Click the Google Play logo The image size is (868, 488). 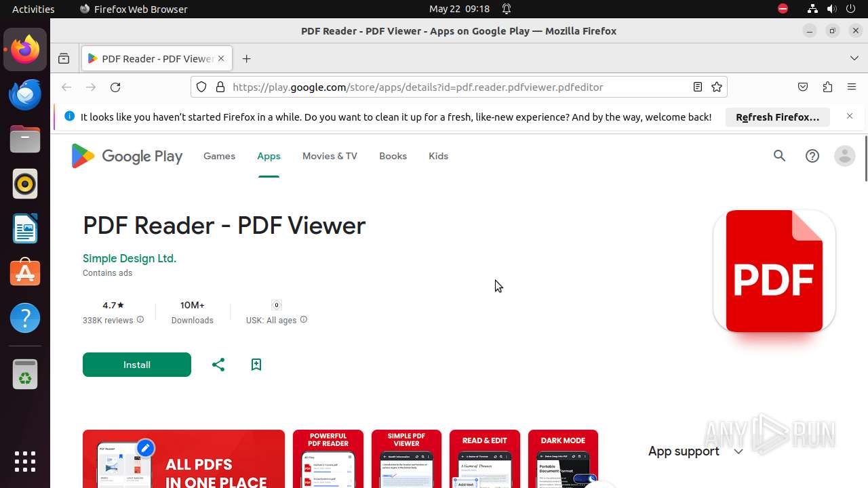pyautogui.click(x=127, y=157)
